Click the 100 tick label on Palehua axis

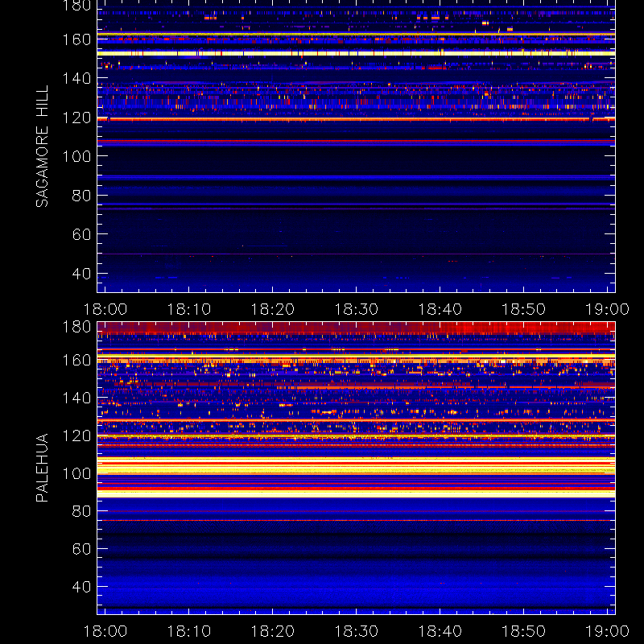(76, 473)
